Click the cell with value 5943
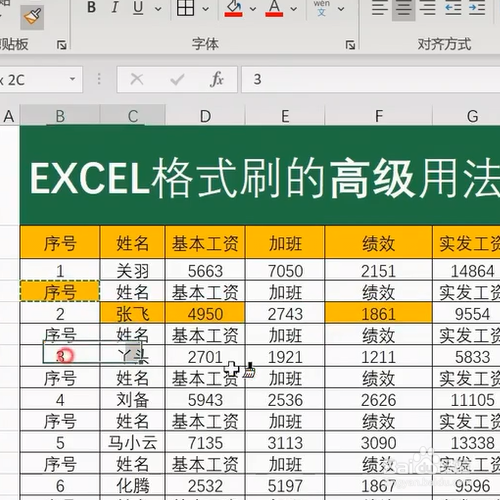Viewport: 500px width, 500px height. pos(205,399)
